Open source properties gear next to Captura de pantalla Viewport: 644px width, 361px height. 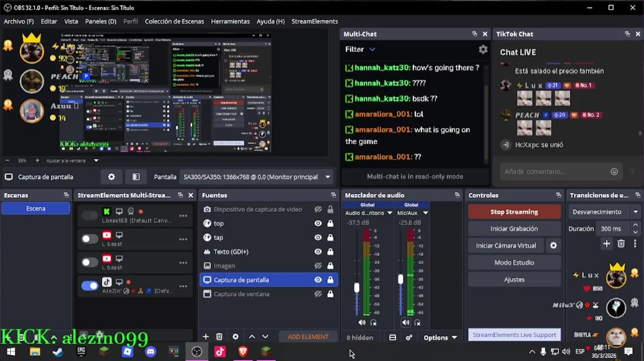pyautogui.click(x=111, y=177)
